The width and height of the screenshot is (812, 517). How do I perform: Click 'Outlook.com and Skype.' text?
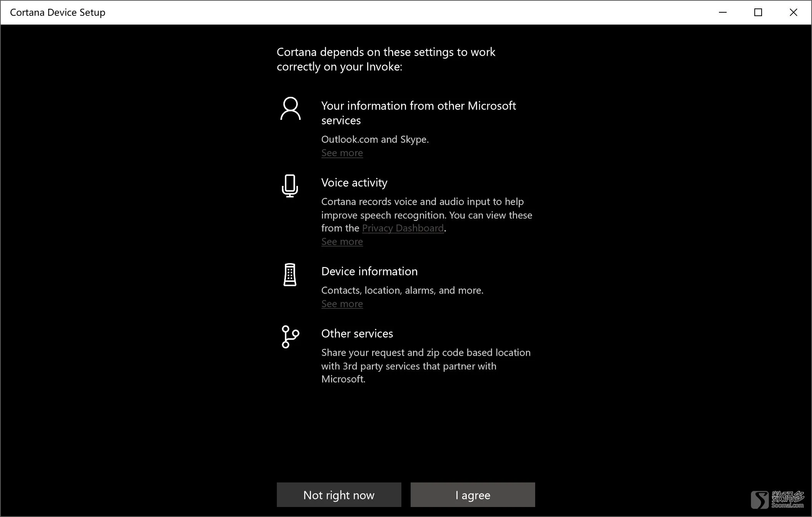point(375,139)
